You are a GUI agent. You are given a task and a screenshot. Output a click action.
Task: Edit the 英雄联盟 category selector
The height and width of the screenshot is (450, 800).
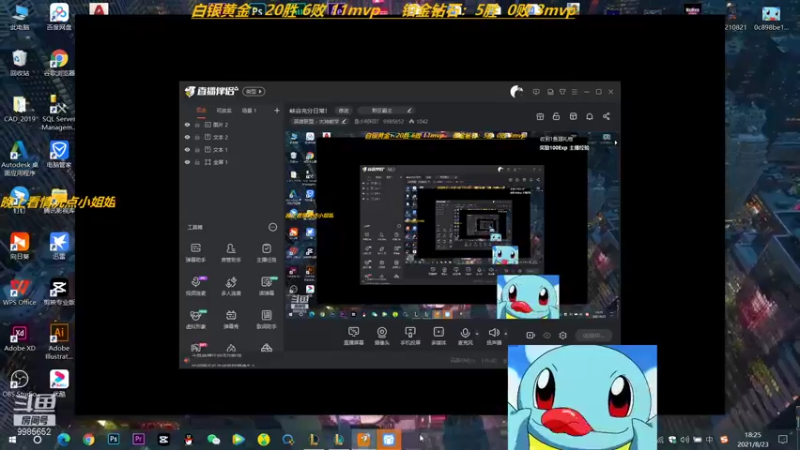[x=319, y=121]
